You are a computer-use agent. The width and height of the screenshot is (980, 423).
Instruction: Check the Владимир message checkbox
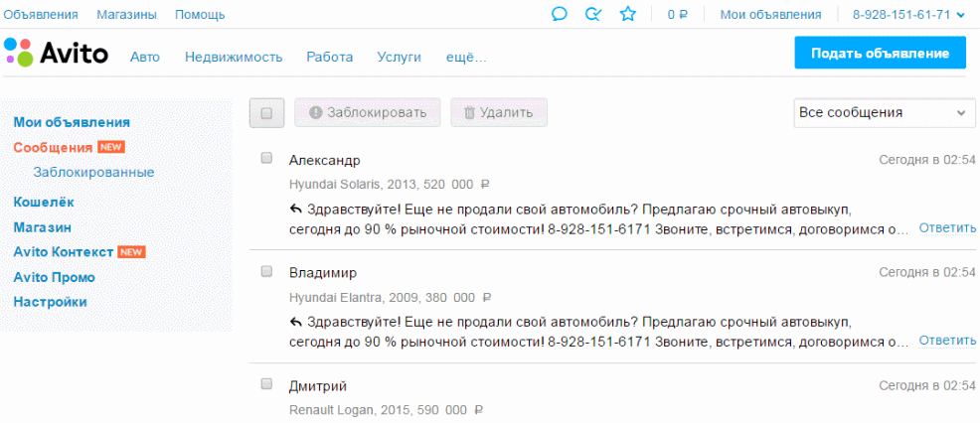(266, 272)
